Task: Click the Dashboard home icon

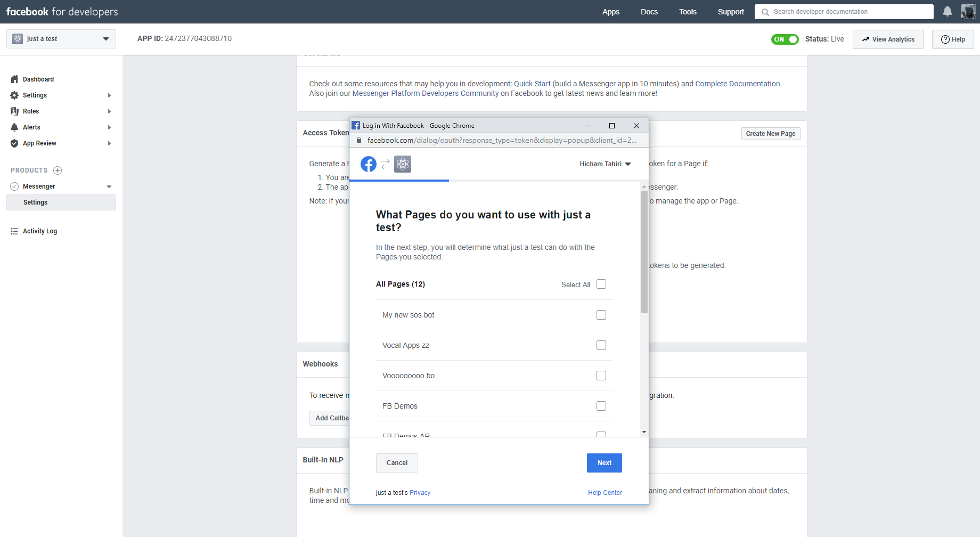Action: pos(14,79)
